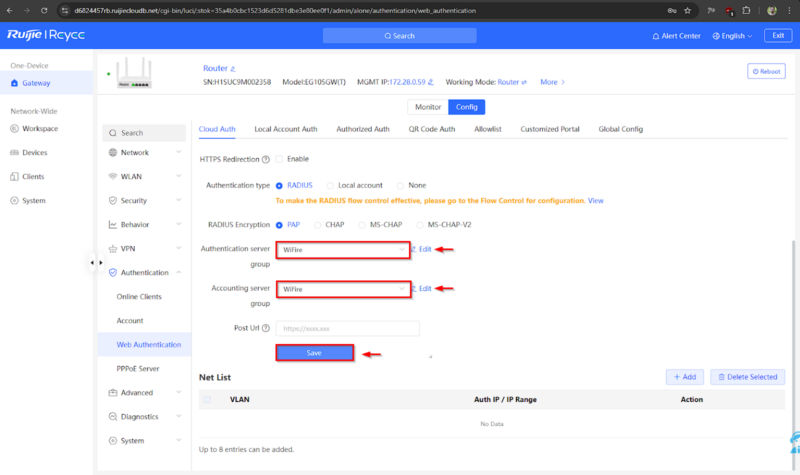Click the HTTPS Redirection help icon
Screen dimensions: 800x475
coord(265,159)
